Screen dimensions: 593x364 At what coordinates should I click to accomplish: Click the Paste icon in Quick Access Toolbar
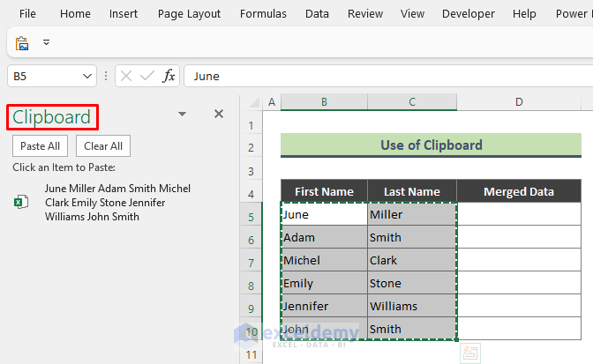(22, 43)
